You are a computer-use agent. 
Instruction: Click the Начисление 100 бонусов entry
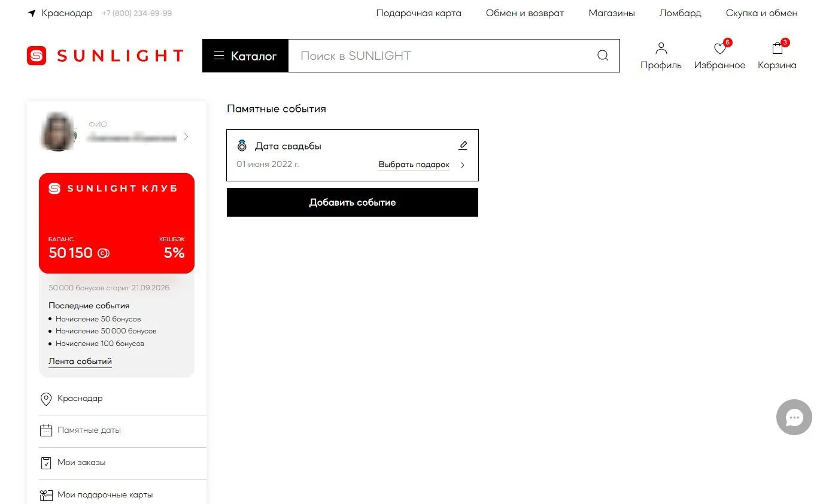(100, 344)
